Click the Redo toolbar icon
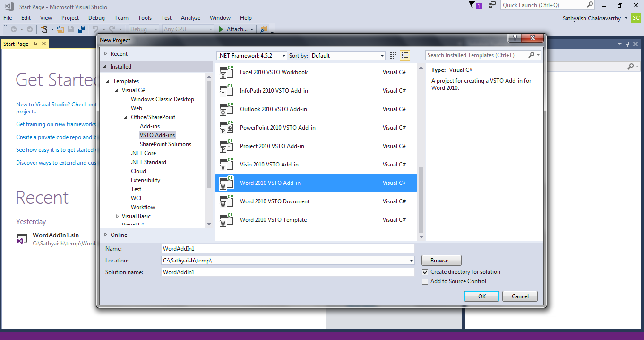This screenshot has height=340, width=644. (112, 29)
